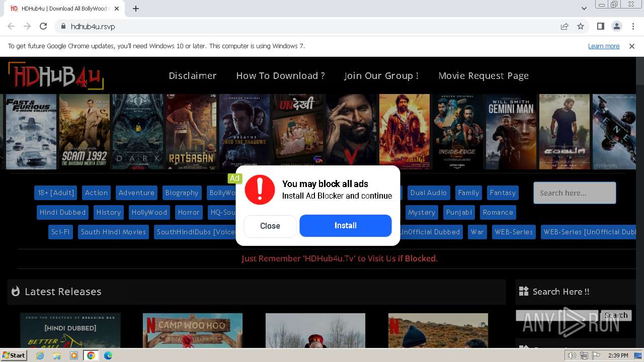644x362 pixels.
Task: Open the Disclaimer menu item
Action: [x=193, y=76]
